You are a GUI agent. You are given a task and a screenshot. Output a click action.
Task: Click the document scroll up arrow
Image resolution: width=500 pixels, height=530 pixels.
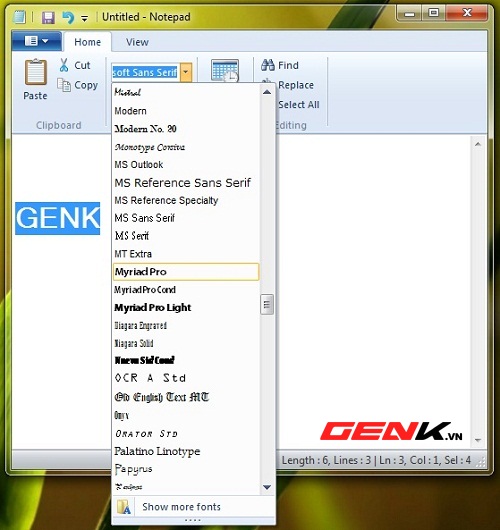tap(478, 144)
